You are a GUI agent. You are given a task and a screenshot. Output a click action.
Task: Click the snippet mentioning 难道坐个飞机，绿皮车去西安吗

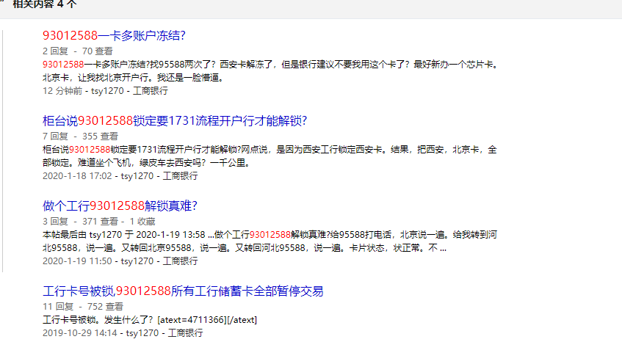(x=270, y=156)
